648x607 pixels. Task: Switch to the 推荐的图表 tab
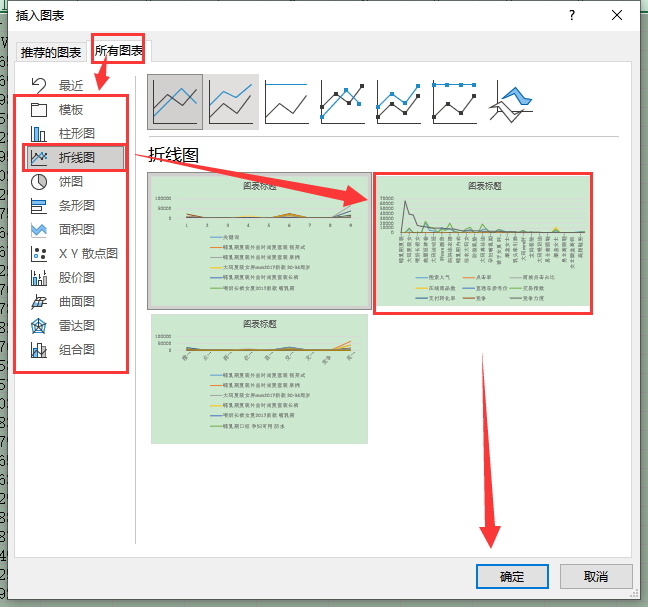click(x=52, y=52)
